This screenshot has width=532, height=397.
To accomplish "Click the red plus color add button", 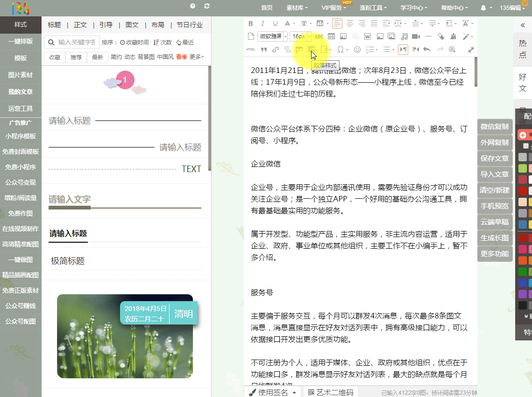I will (x=523, y=135).
